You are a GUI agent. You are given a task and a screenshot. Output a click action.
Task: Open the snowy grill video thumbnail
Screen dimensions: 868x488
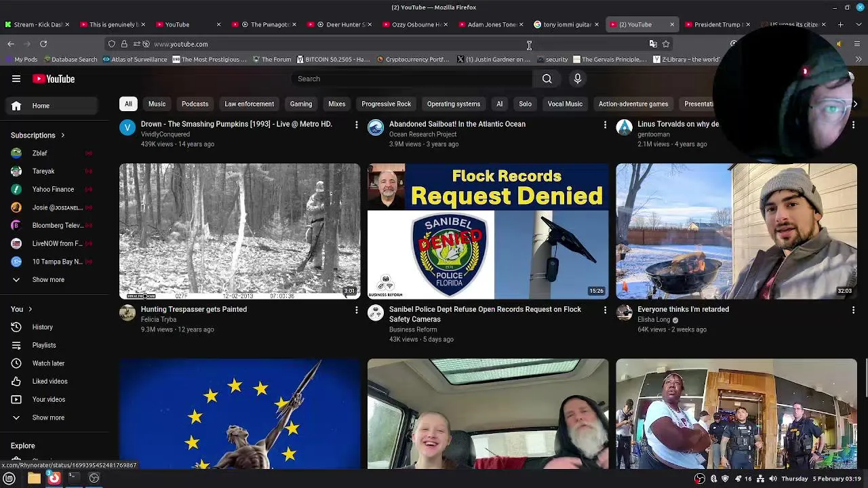point(736,231)
